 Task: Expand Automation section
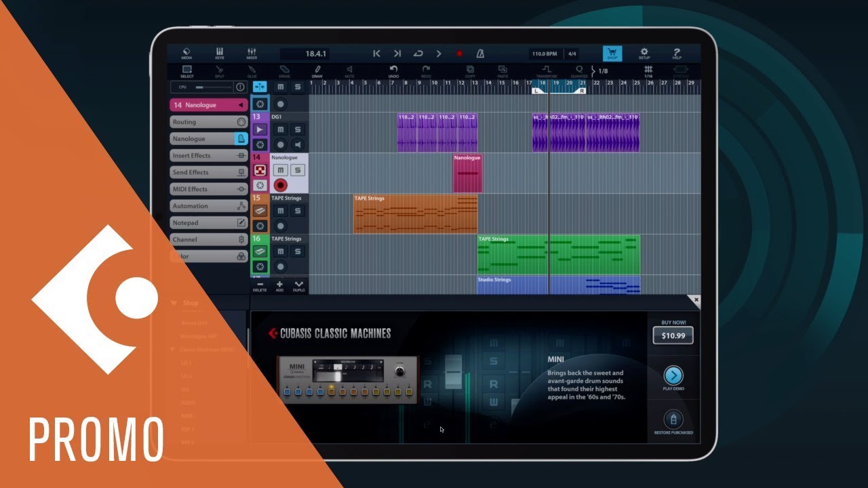click(209, 206)
